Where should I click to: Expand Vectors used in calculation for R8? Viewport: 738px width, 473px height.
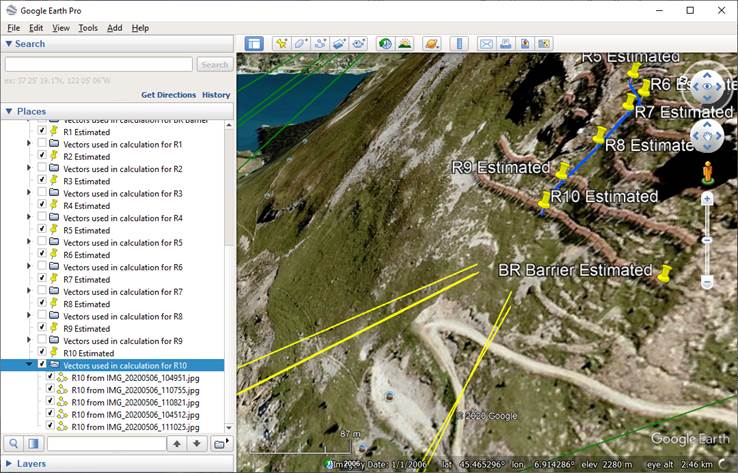tap(29, 315)
